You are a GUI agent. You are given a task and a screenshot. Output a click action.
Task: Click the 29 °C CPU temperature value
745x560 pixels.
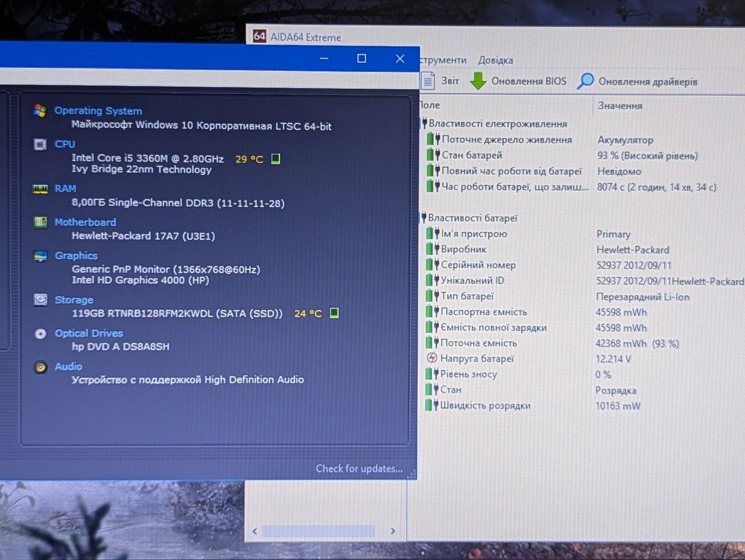click(x=249, y=159)
